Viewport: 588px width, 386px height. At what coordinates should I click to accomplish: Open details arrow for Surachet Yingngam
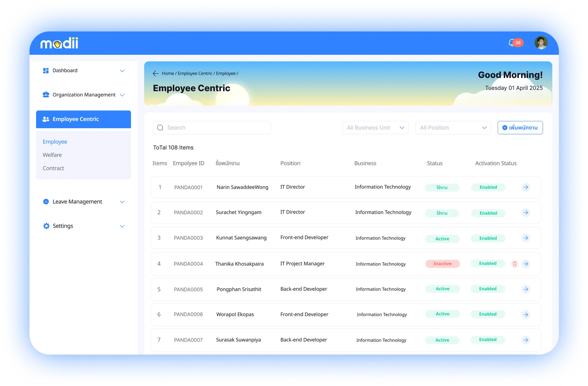pos(526,212)
